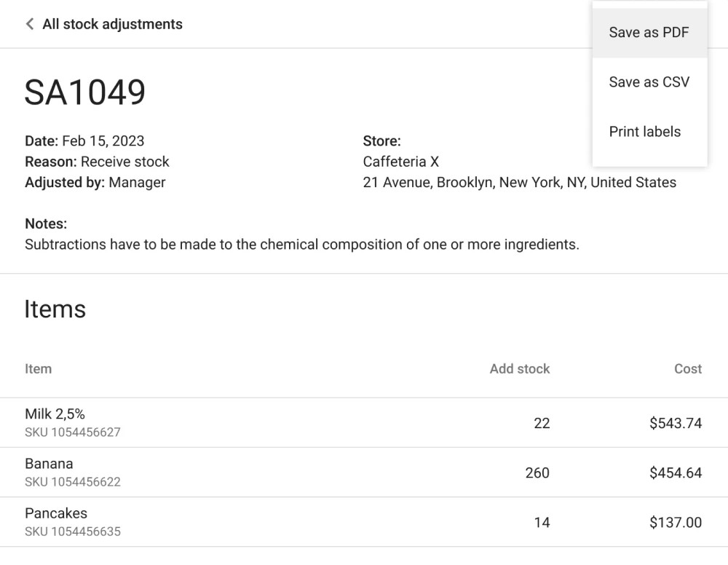Open the Pancakes item entry

tap(56, 513)
